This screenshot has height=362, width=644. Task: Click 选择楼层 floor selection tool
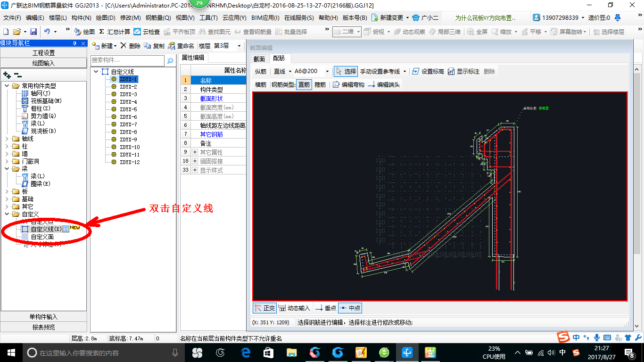[609, 32]
